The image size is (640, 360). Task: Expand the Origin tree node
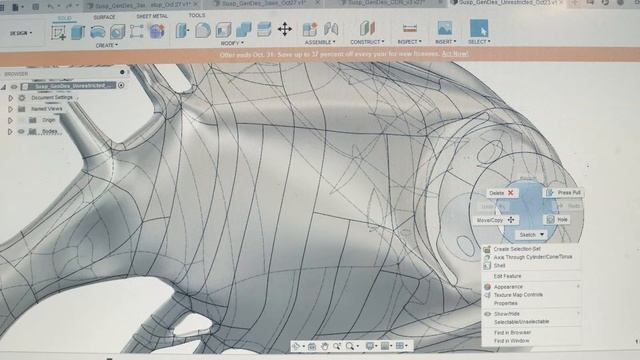[11, 121]
